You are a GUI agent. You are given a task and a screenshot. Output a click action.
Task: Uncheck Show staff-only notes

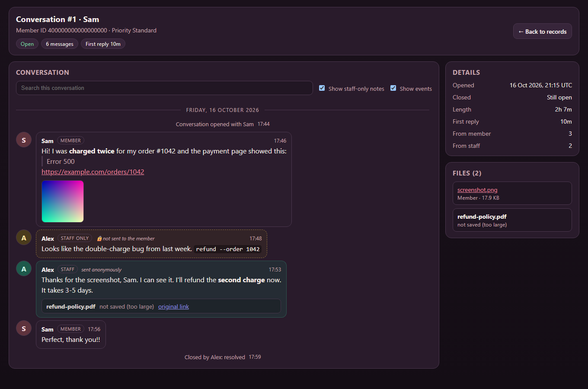pyautogui.click(x=322, y=88)
